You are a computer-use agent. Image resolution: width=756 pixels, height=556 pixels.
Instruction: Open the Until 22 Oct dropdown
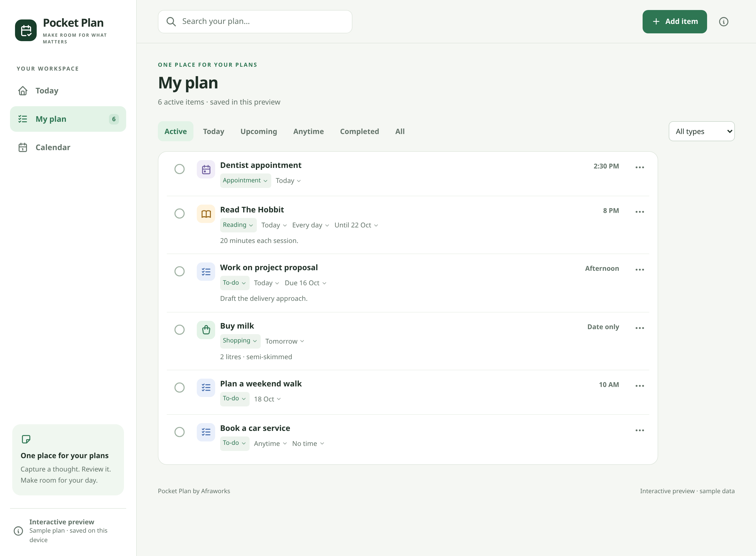(x=356, y=225)
